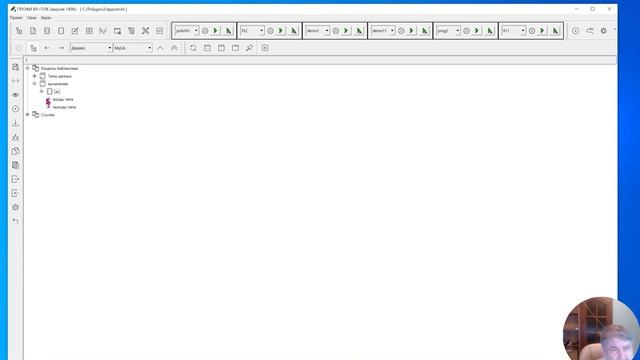The height and width of the screenshot is (360, 640).
Task: Expand the Ссылки tree node
Action: [x=27, y=115]
